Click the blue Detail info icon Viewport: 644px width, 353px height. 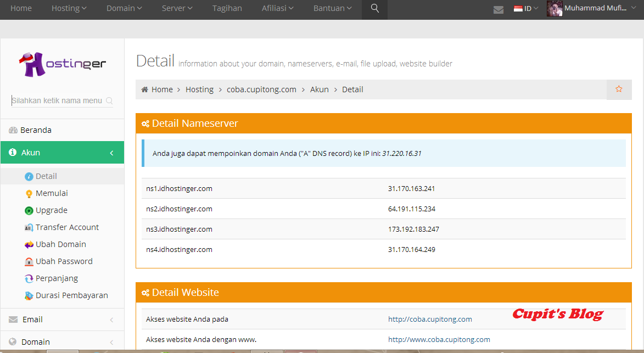point(29,177)
